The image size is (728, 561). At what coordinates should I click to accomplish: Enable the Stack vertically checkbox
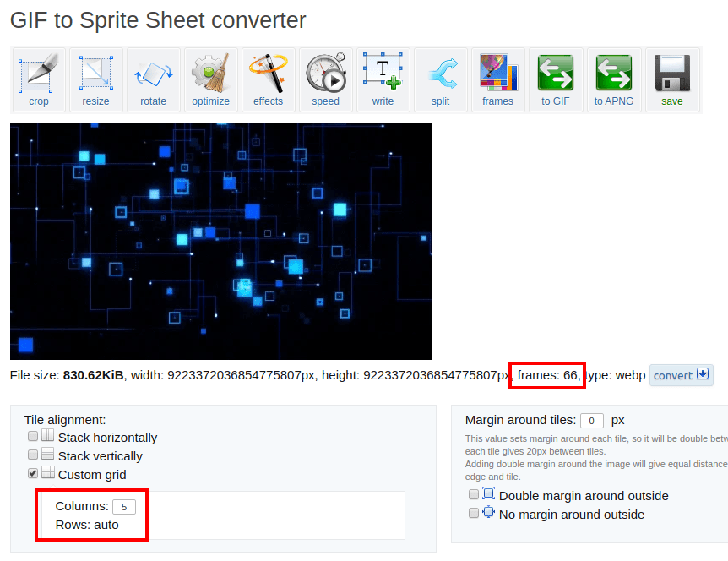33,455
